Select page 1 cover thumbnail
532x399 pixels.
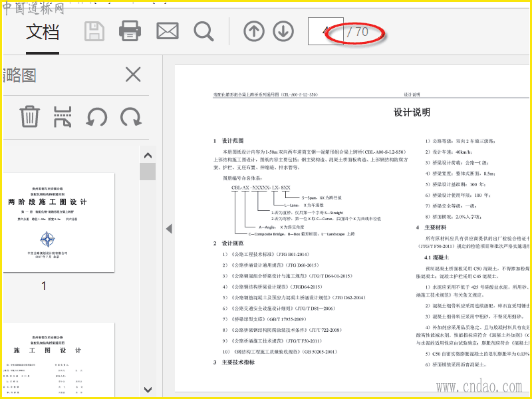pyautogui.click(x=59, y=222)
